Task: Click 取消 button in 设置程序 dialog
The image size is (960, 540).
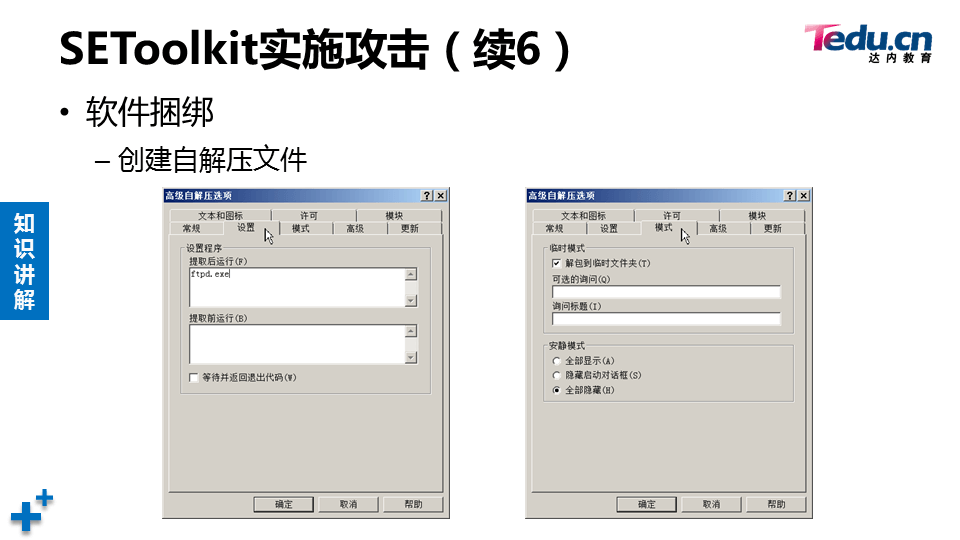Action: pos(348,504)
